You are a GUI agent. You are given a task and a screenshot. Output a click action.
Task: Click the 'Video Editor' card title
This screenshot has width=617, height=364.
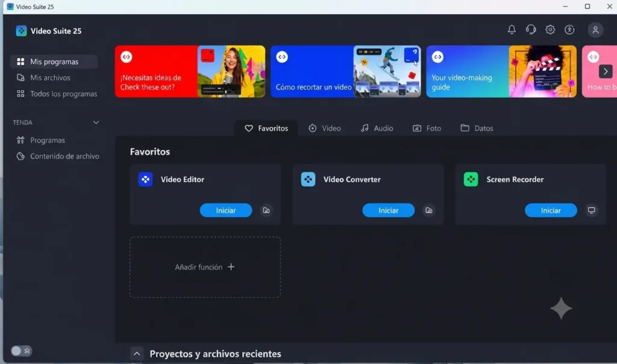point(183,180)
